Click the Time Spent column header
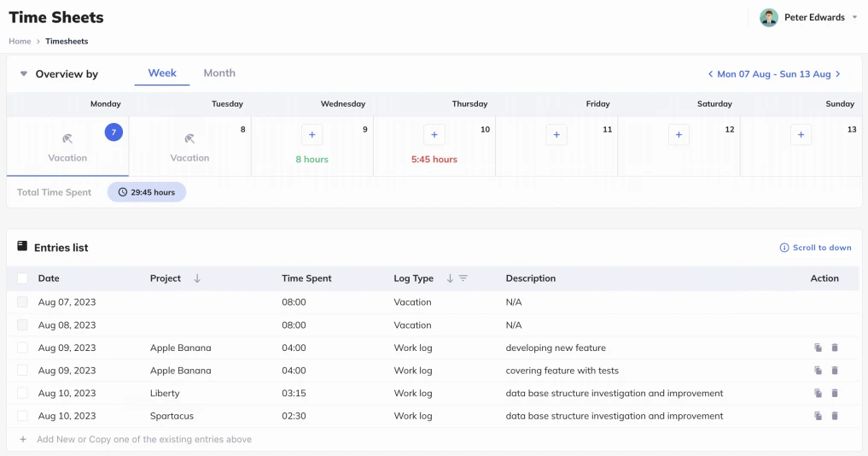The width and height of the screenshot is (868, 456). coord(306,278)
